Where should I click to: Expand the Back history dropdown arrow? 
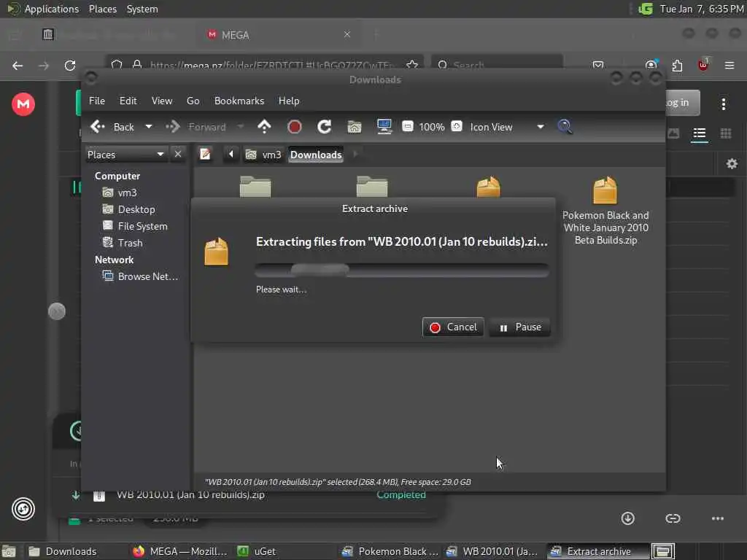(x=149, y=127)
